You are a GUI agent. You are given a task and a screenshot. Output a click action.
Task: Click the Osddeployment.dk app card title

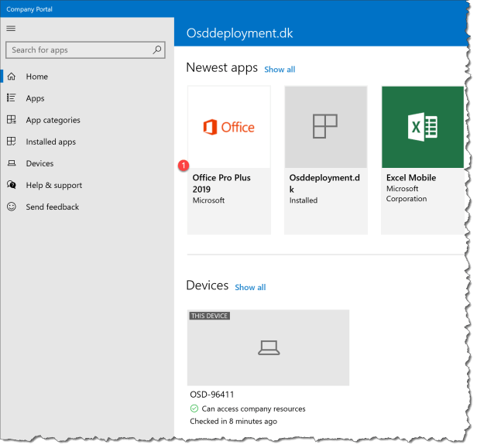324,183
